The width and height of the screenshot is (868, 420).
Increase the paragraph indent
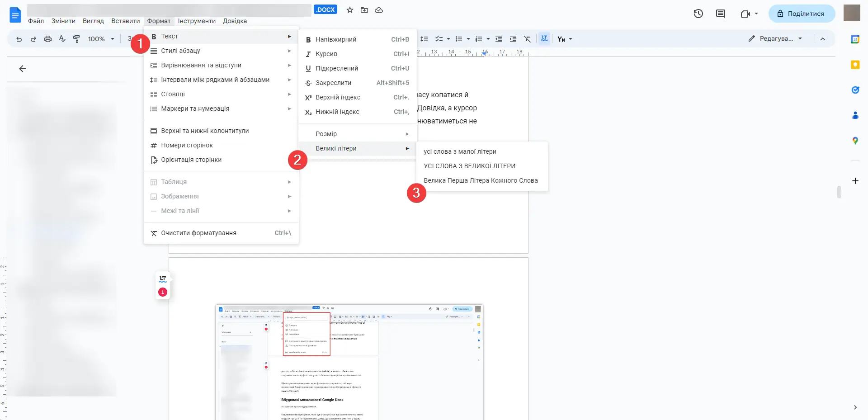(x=513, y=39)
